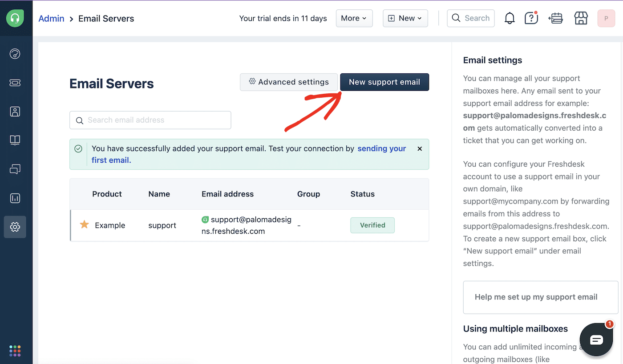Open Admin settings gear in the sidebar
Screen dimensions: 623x364
(15, 227)
